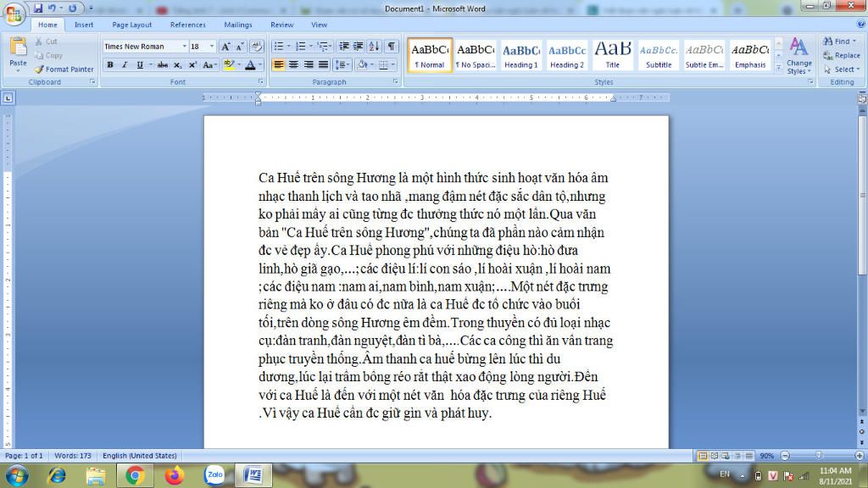Open font size 18 dropdown
This screenshot has width=868, height=488.
211,47
